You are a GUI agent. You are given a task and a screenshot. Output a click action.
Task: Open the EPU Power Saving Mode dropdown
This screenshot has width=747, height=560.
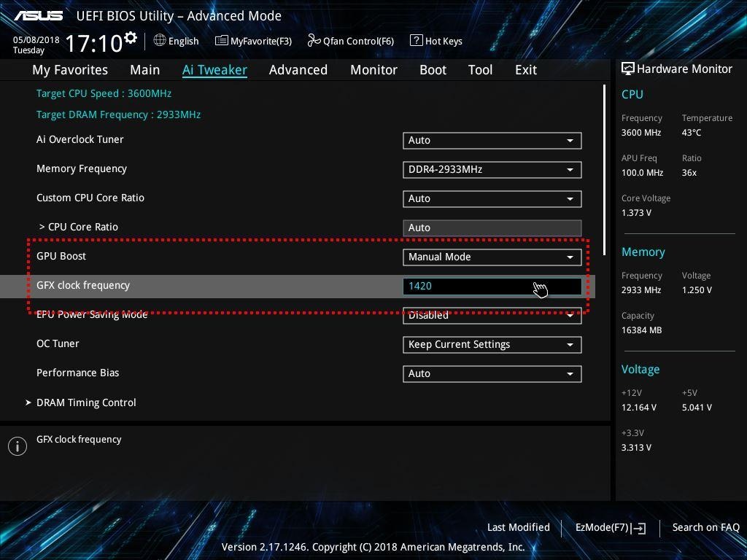point(492,315)
